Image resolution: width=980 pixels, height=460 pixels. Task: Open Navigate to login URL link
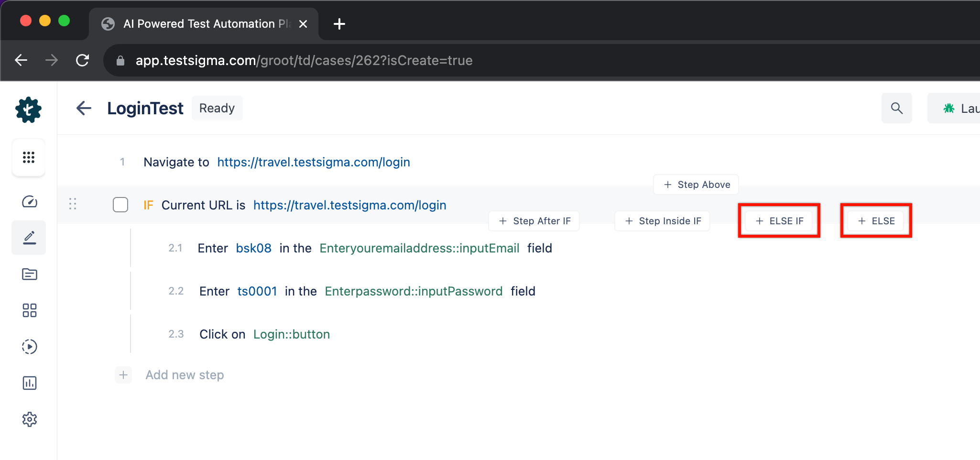pyautogui.click(x=314, y=162)
